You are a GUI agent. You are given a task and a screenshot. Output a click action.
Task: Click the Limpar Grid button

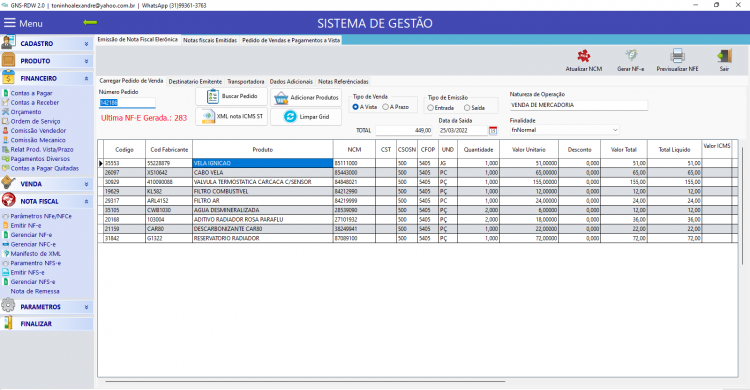click(x=306, y=117)
